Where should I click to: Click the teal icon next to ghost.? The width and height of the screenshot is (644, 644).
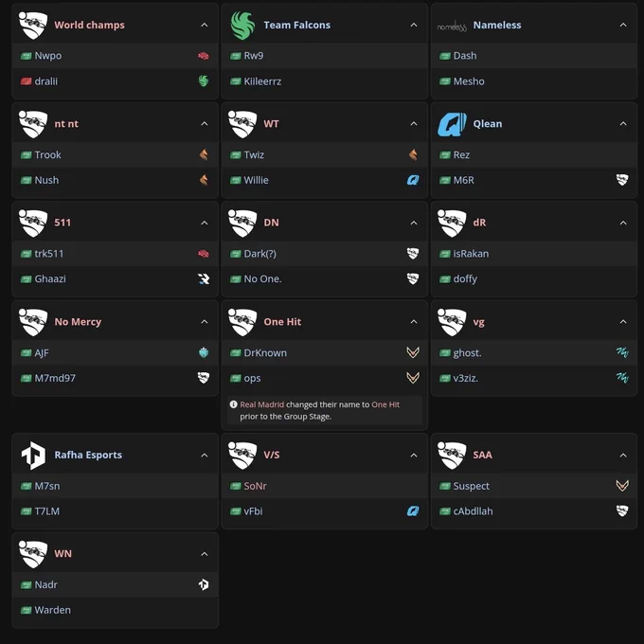click(622, 352)
